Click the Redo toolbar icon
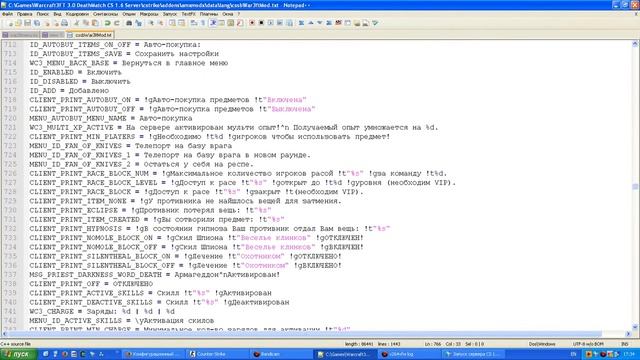The width and height of the screenshot is (640, 360). (117, 23)
